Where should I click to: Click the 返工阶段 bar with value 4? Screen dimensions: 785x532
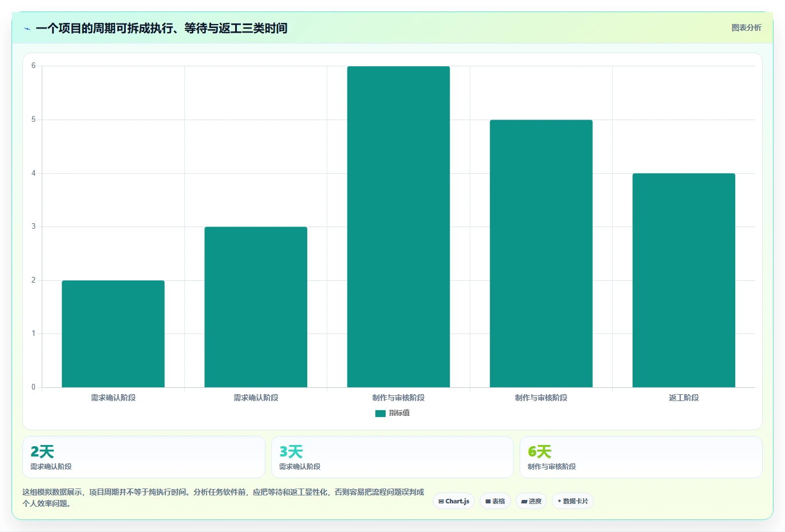(684, 280)
